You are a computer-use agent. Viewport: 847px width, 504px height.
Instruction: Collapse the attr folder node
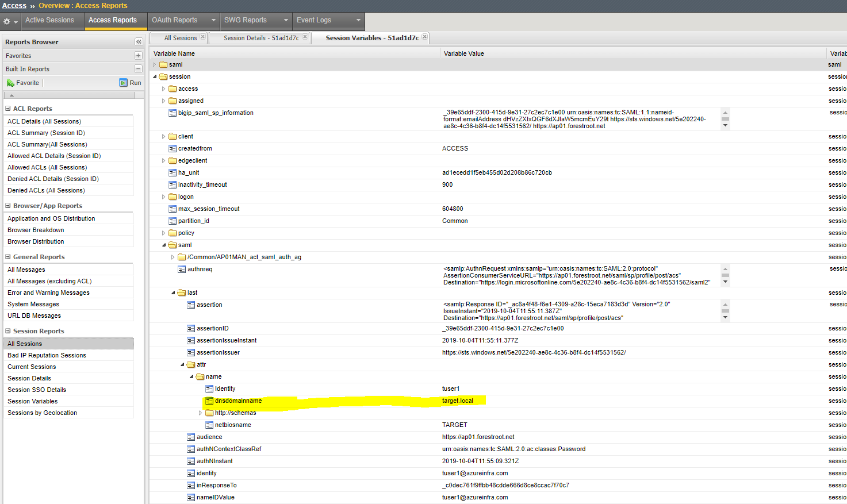182,365
